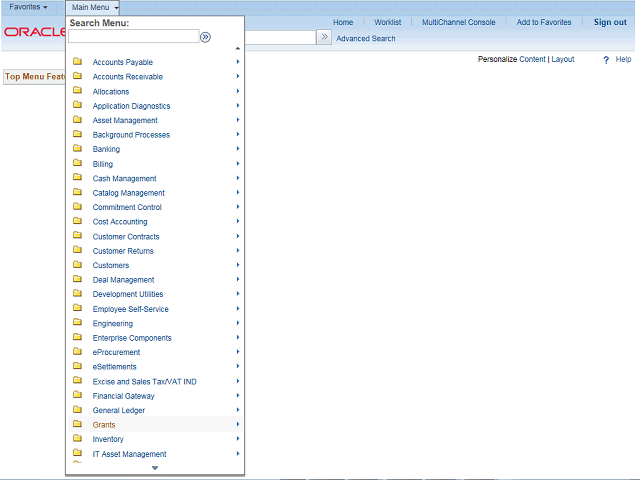
Task: Click the Billing folder icon
Action: [77, 163]
